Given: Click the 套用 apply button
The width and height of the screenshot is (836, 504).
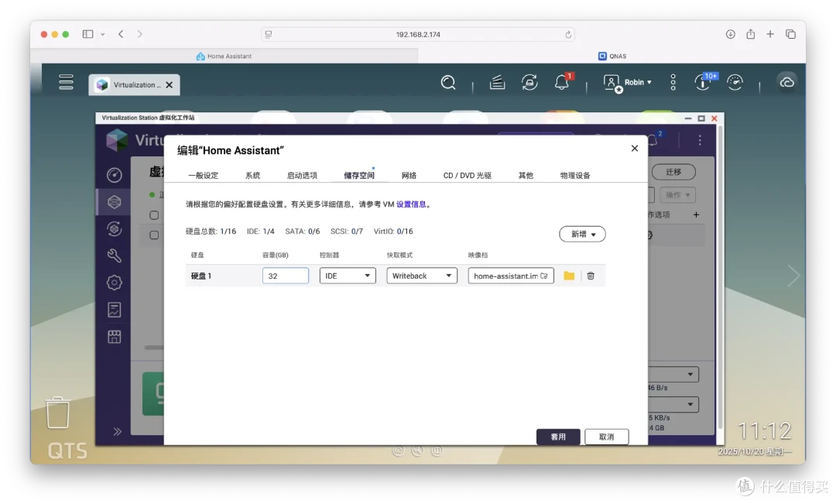Looking at the screenshot, I should [558, 437].
